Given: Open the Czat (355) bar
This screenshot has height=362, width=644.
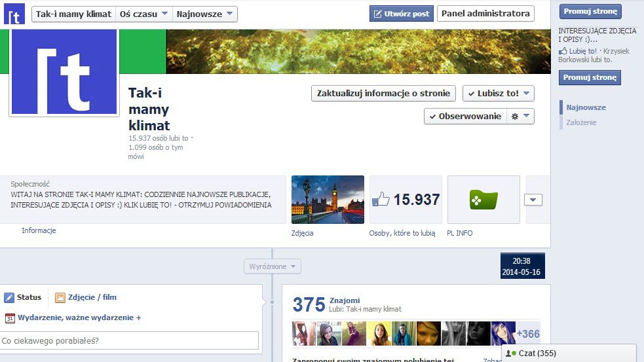Looking at the screenshot, I should tap(569, 353).
